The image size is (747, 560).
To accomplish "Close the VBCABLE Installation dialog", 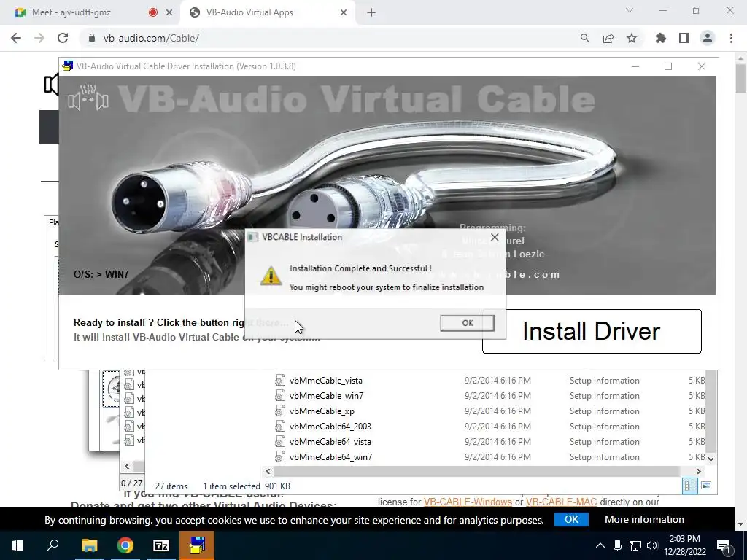I will (x=495, y=237).
